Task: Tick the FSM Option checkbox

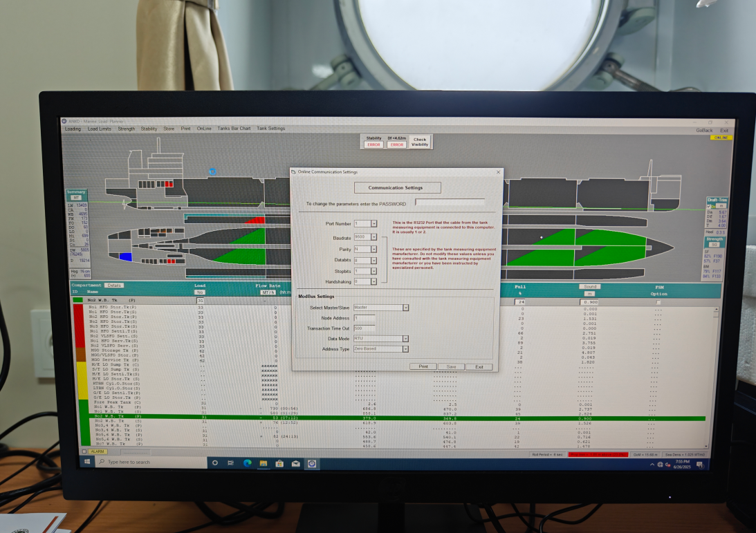Action: [658, 302]
